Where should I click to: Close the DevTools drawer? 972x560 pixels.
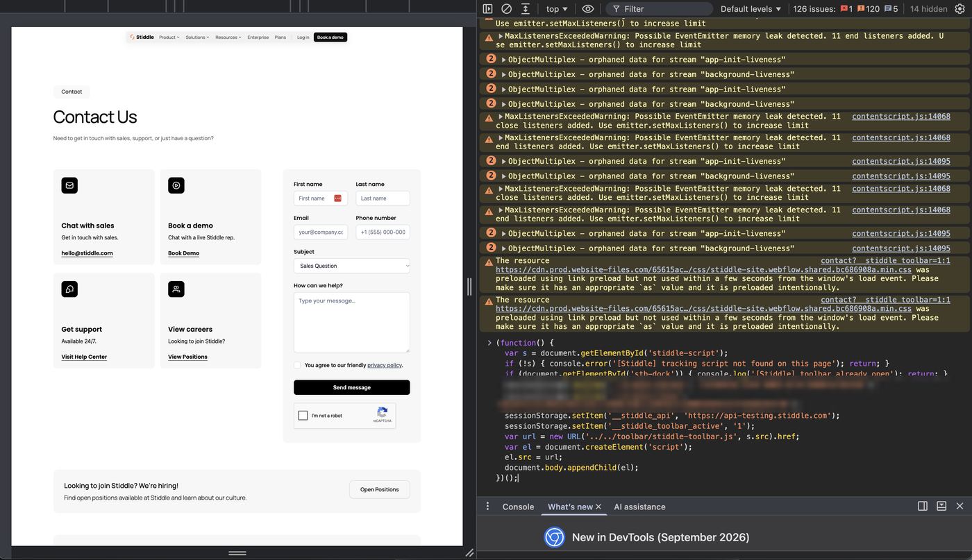coord(960,506)
